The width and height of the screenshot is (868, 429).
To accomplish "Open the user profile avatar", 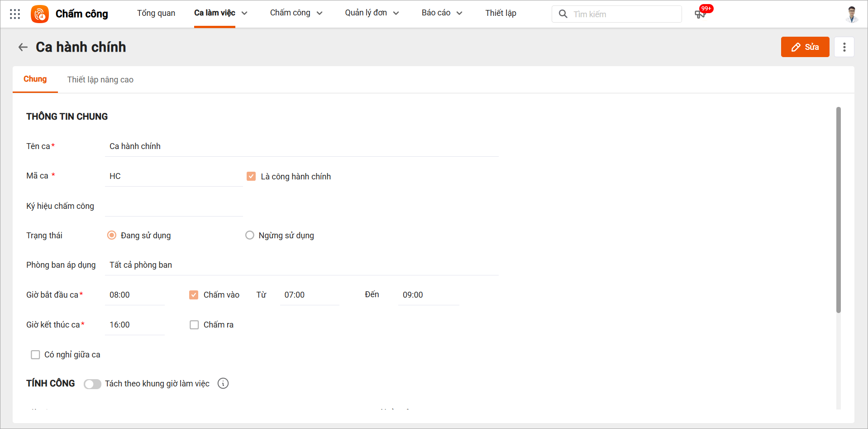I will 852,14.
